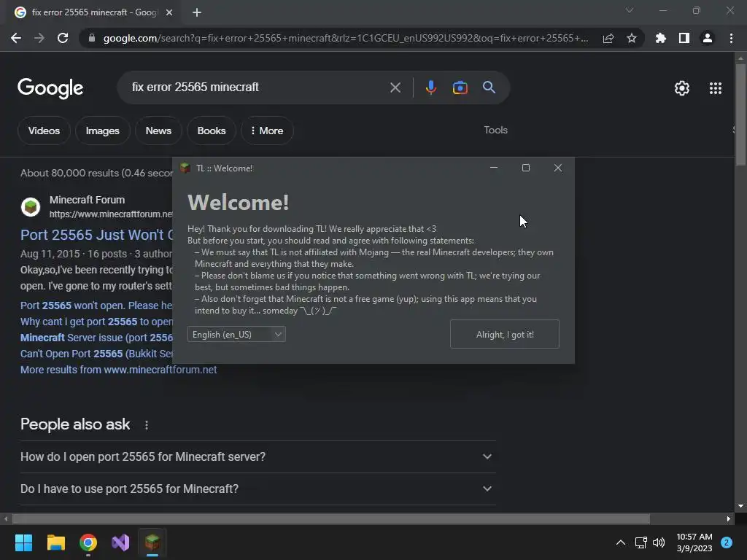Expand 'Do I have to use port 25565' question
This screenshot has width=747, height=560.
click(258, 489)
